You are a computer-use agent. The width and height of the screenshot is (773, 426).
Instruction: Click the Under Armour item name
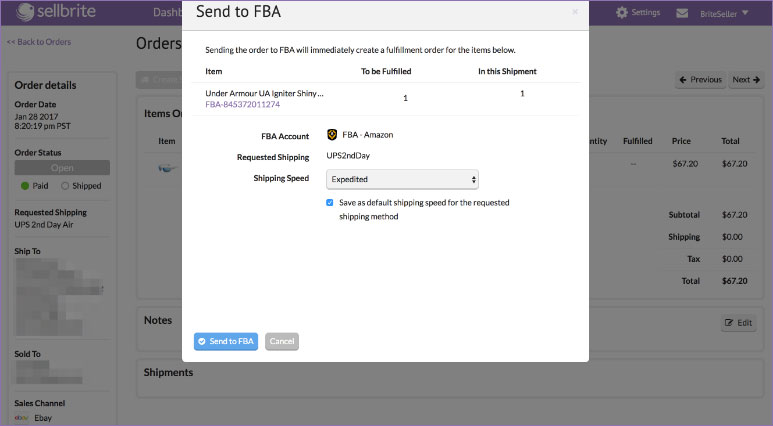click(x=264, y=93)
